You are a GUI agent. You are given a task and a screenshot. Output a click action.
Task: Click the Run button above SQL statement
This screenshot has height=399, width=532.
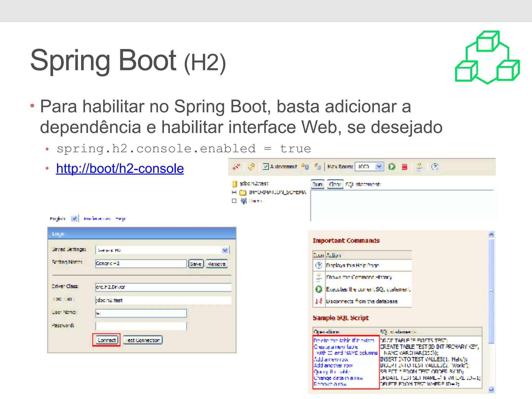click(317, 184)
